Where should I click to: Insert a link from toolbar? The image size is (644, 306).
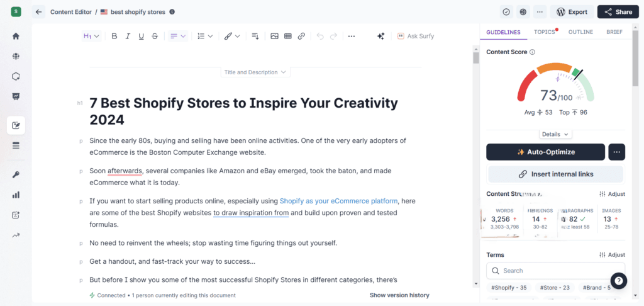(301, 36)
